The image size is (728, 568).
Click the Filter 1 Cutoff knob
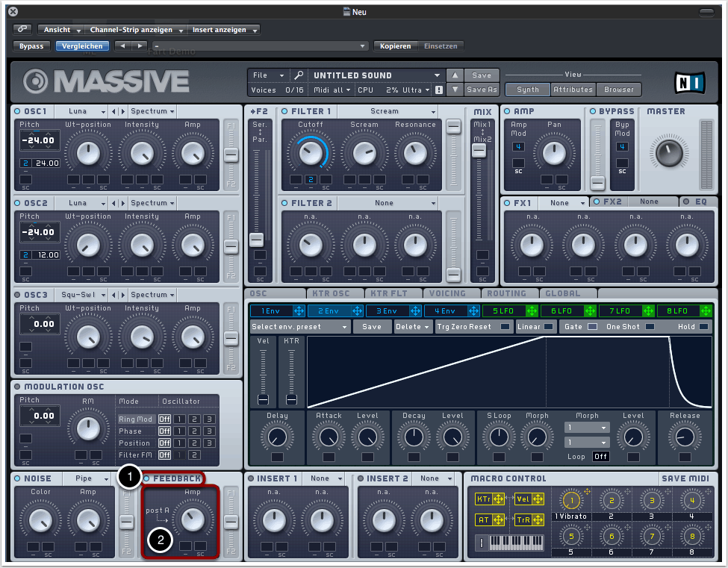click(x=310, y=152)
